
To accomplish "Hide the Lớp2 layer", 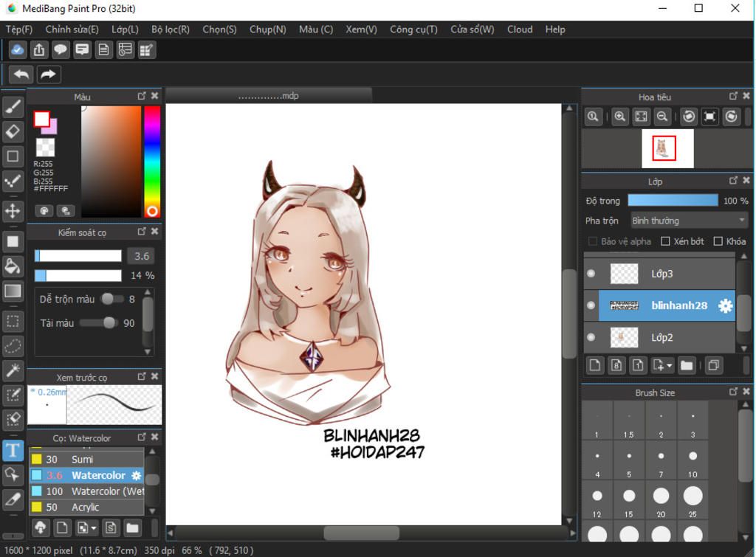I will pos(591,337).
